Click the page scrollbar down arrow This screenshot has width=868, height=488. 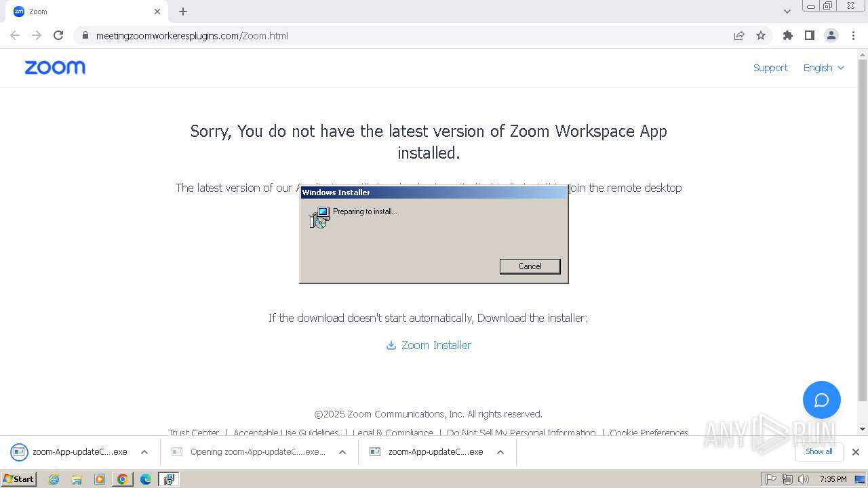[863, 428]
